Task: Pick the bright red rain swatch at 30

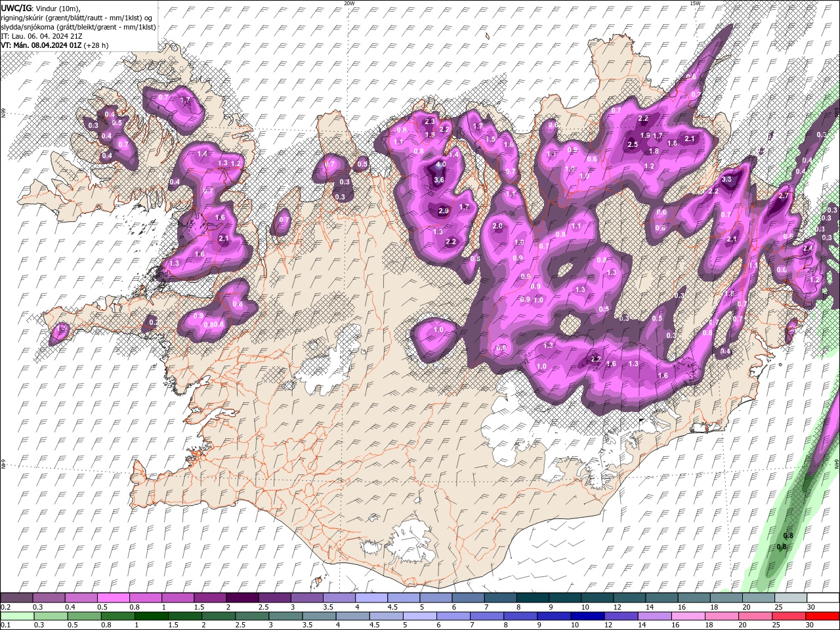Action: point(823,616)
